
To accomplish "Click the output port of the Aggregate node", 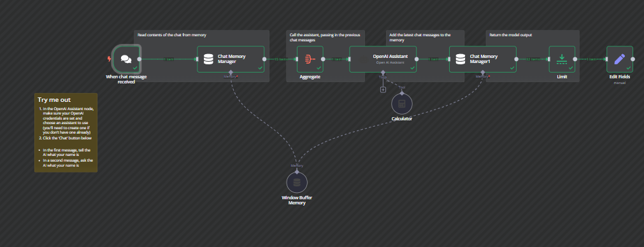I will tap(323, 59).
